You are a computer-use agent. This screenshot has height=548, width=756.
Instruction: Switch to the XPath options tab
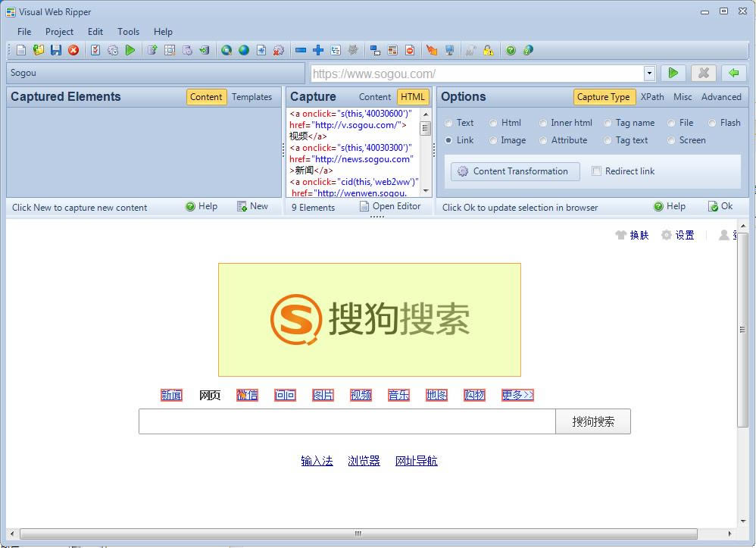(652, 97)
